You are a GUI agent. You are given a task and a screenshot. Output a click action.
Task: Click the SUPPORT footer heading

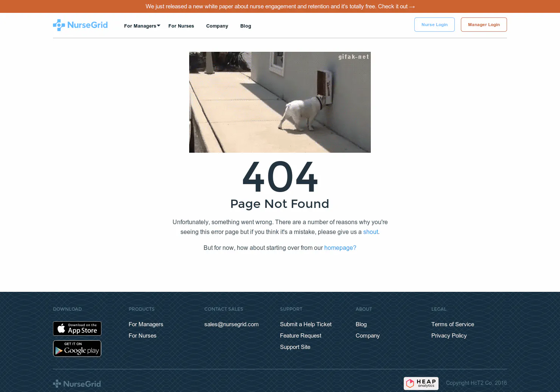tap(291, 309)
